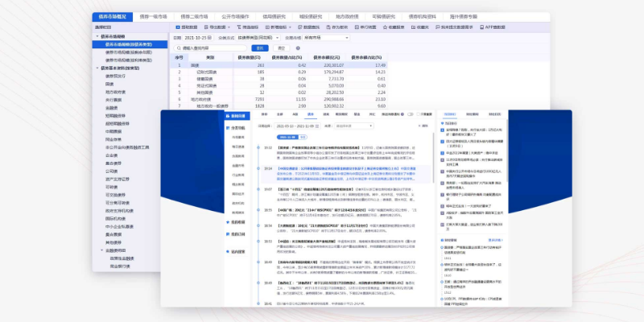Viewport: 644px width, 322px height.
Task: Collapse the 债券基本资料(按类型) tree node
Action: 97,68
